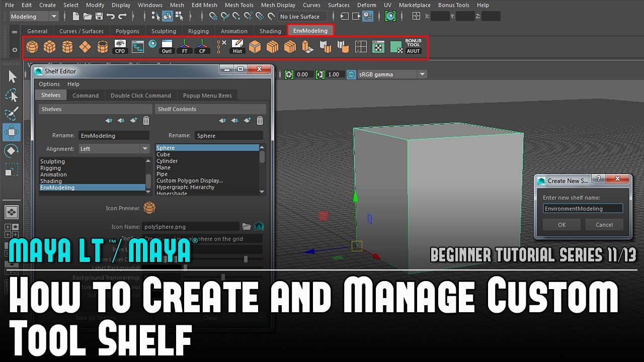Viewport: 644px width, 362px height.
Task: Toggle the No Live Surface option
Action: coord(302,16)
